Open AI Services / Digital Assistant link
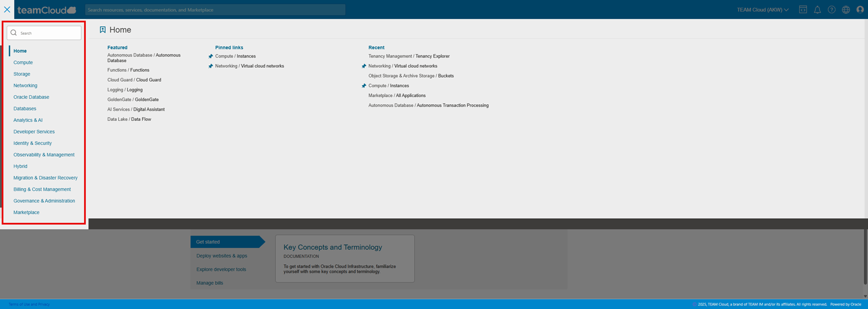 pyautogui.click(x=136, y=109)
